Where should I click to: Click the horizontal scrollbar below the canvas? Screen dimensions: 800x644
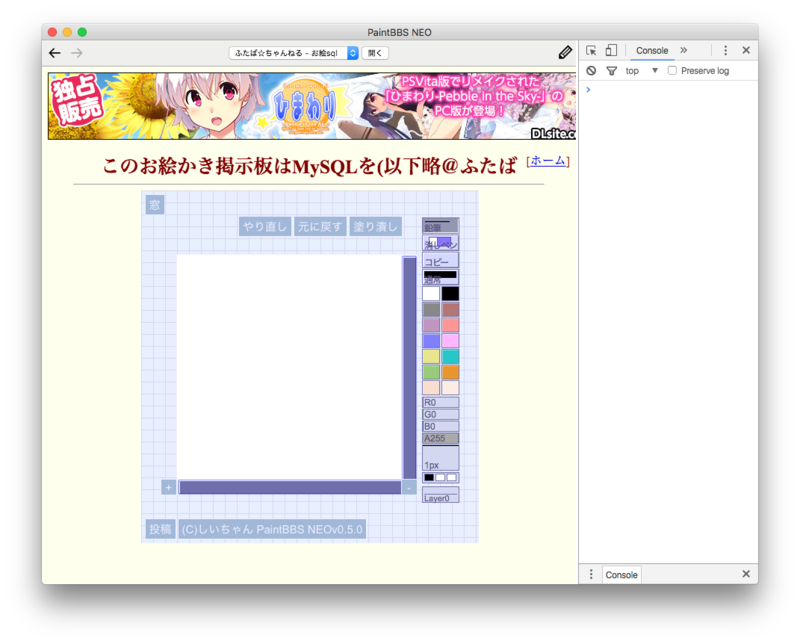[290, 487]
